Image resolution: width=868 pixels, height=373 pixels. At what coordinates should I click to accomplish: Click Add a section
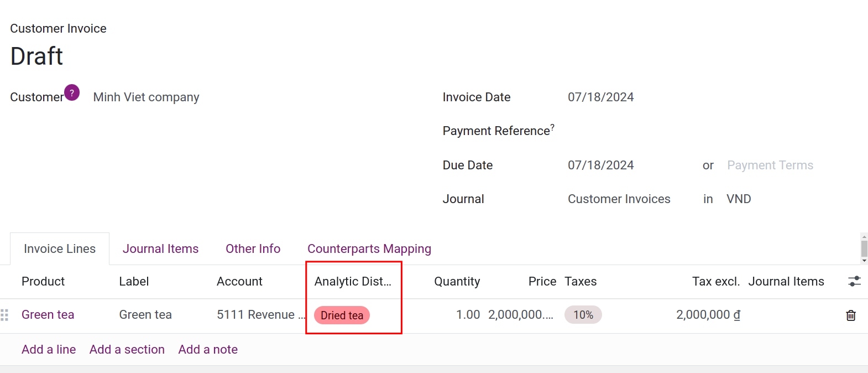127,349
